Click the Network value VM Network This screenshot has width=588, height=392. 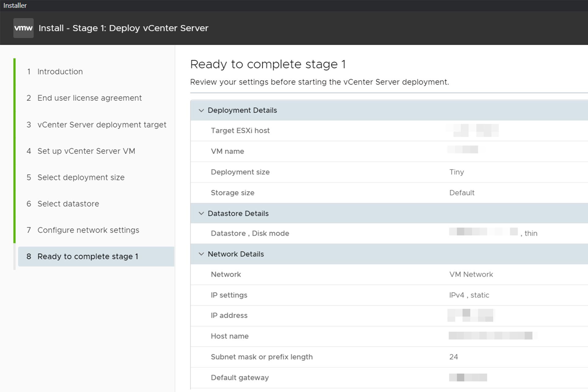click(471, 274)
